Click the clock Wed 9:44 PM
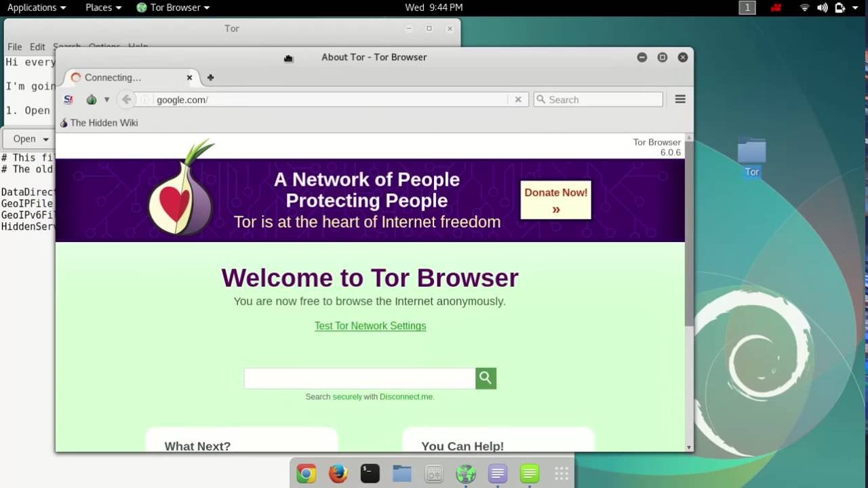 [434, 7]
